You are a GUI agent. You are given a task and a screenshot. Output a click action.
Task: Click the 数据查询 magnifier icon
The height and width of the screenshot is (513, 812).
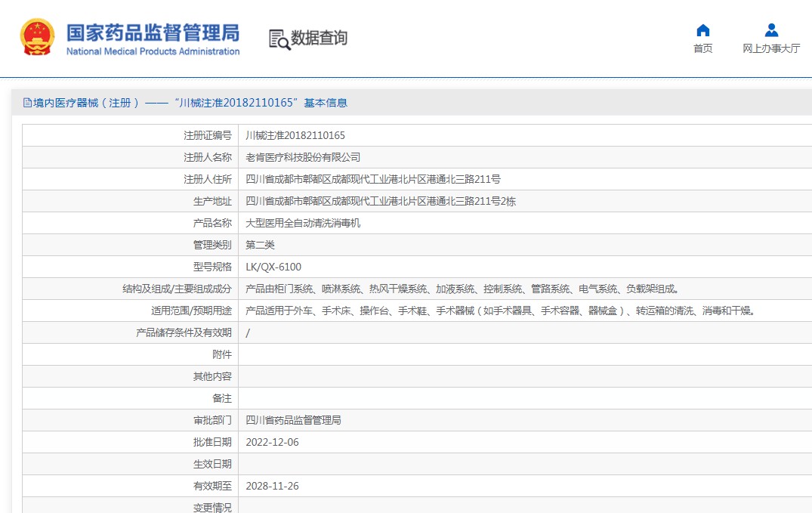pyautogui.click(x=279, y=39)
